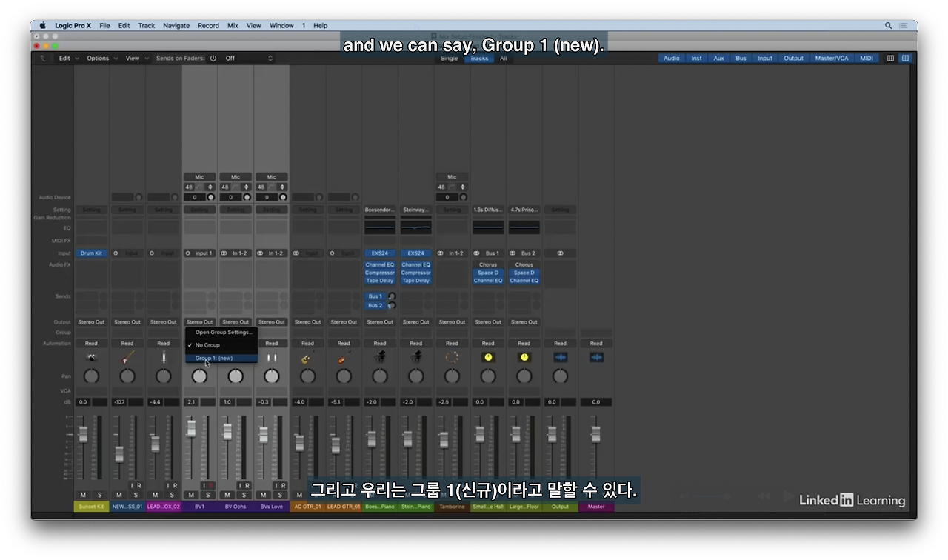948x560 pixels.
Task: Open the mixer Options dropdown
Action: click(x=101, y=58)
